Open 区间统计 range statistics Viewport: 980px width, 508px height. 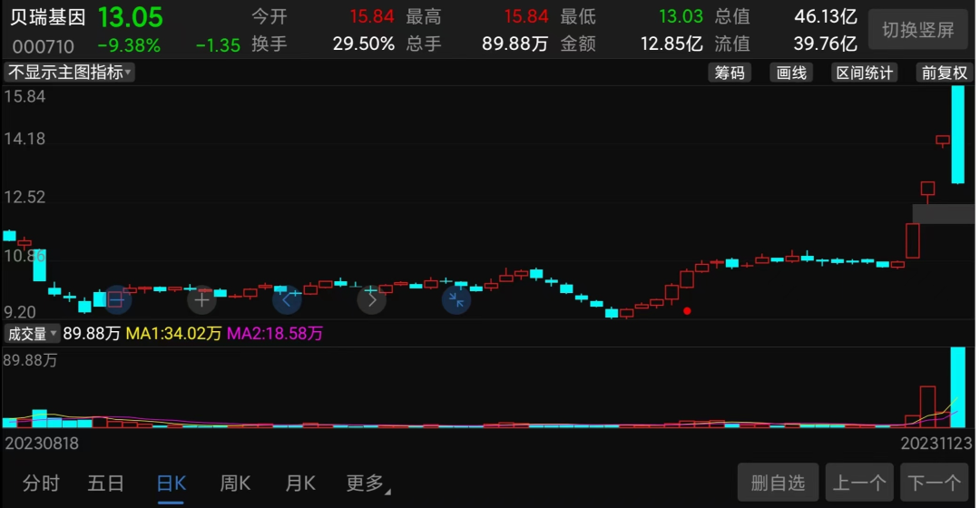click(x=865, y=73)
